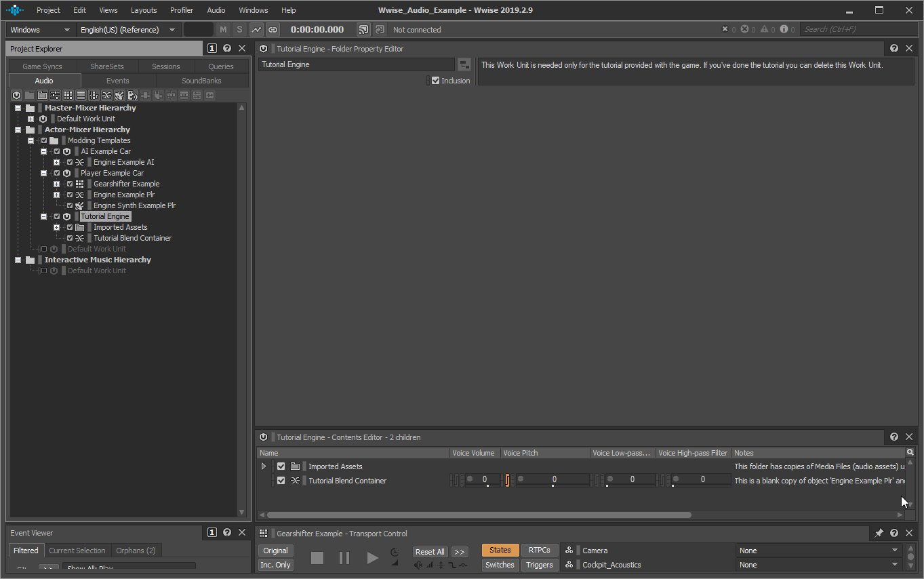This screenshot has height=579, width=924.
Task: Open the Cockpit_Acoustics None dropdown
Action: tap(820, 564)
